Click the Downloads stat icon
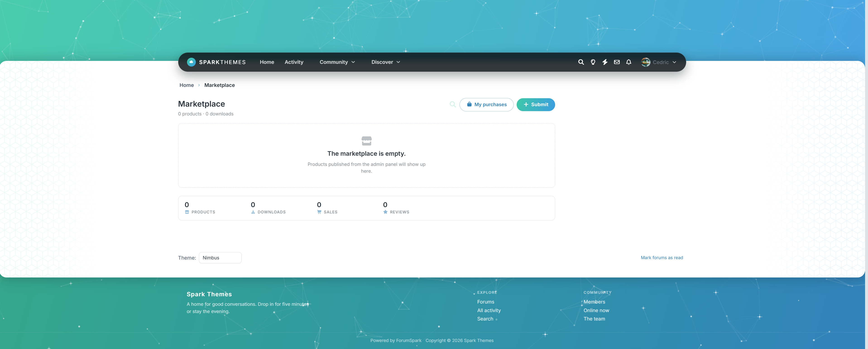 [x=253, y=212]
